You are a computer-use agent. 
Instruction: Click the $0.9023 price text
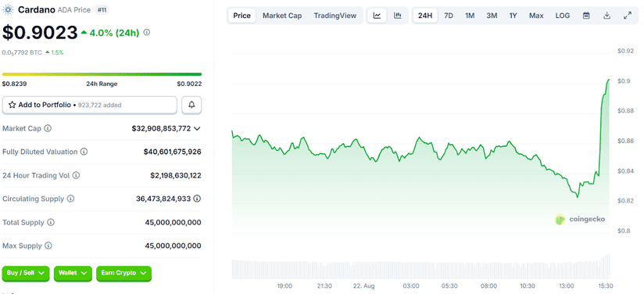[x=40, y=33]
